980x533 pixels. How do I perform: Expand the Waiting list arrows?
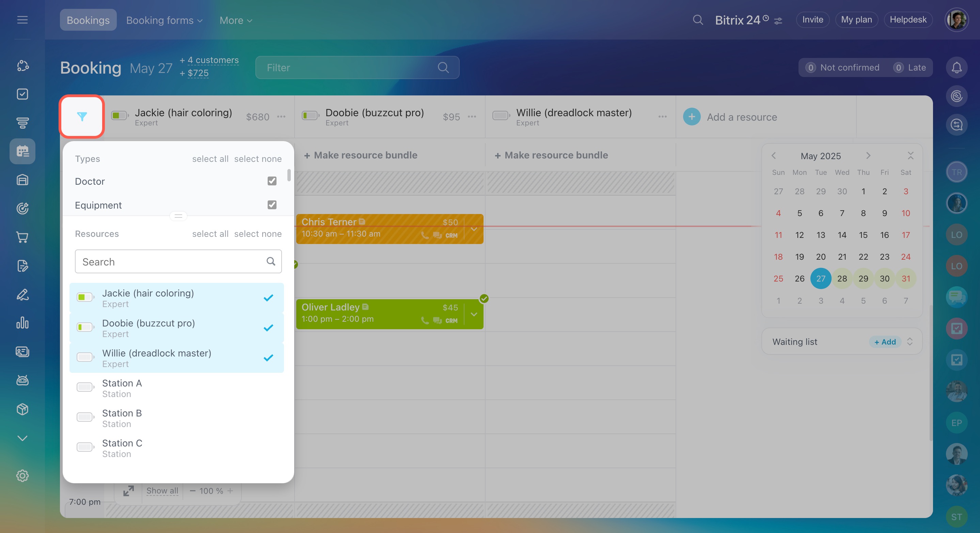[910, 341]
